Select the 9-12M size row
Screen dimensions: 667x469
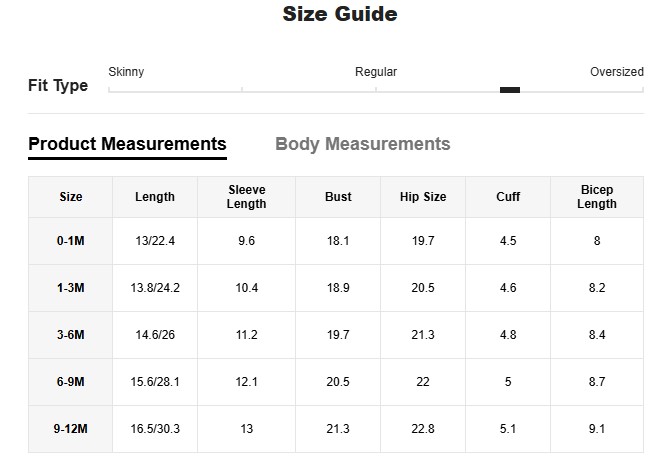click(x=71, y=429)
